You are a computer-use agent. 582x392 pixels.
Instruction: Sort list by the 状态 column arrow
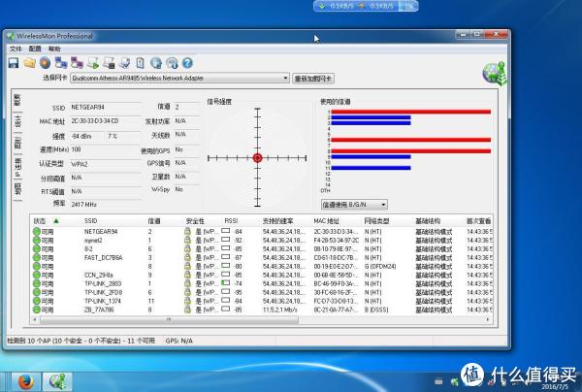pos(56,221)
